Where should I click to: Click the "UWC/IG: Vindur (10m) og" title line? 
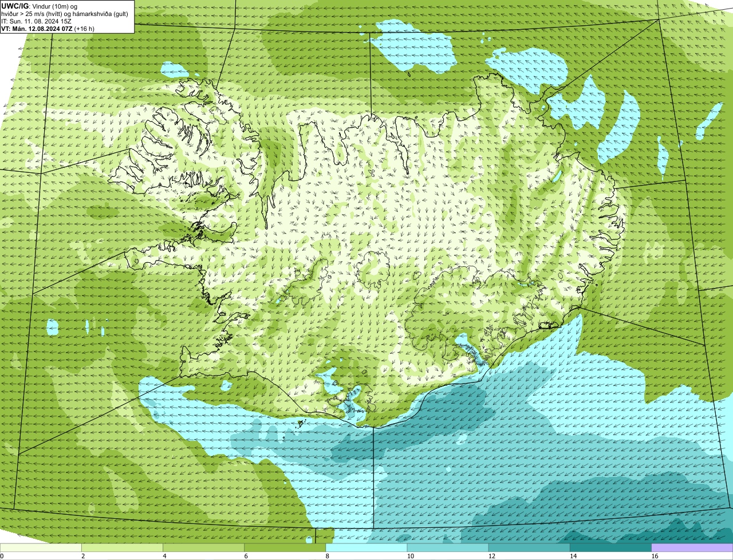pyautogui.click(x=40, y=6)
